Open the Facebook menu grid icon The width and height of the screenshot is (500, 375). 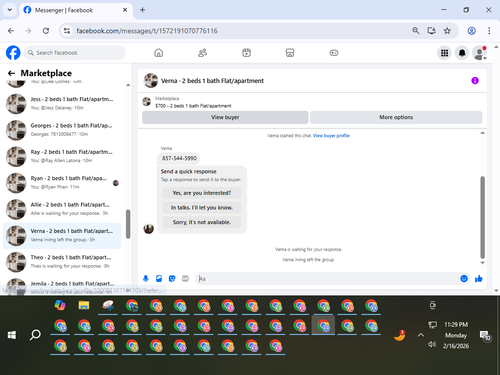pos(444,53)
